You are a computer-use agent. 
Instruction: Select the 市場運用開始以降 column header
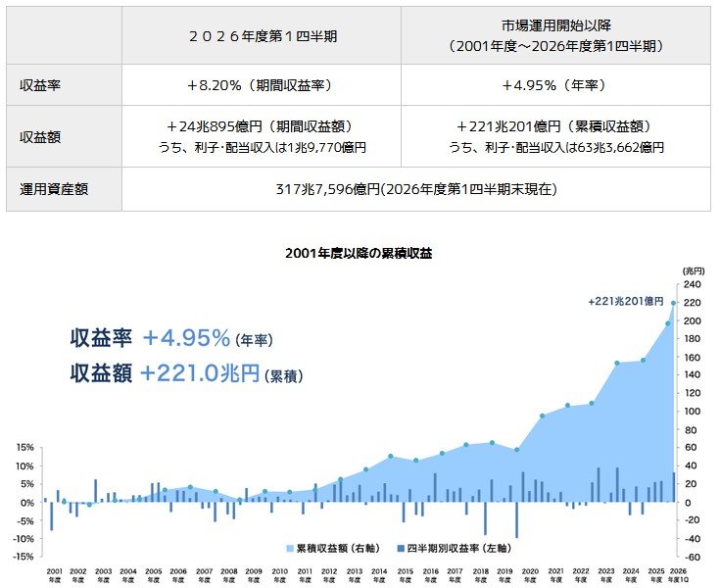(555, 36)
